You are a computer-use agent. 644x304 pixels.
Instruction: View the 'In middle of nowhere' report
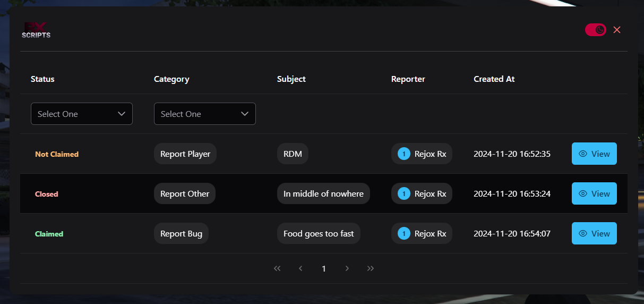tap(594, 193)
